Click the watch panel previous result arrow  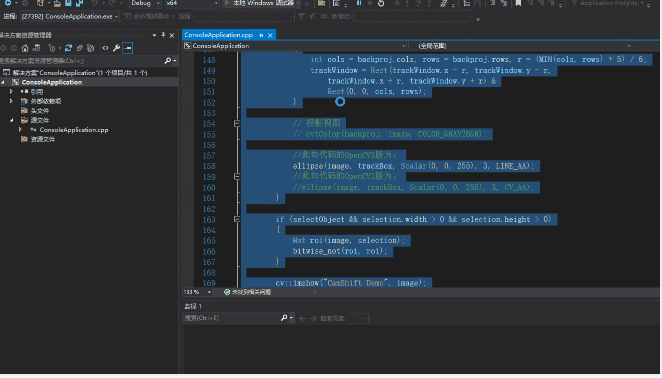[302, 318]
